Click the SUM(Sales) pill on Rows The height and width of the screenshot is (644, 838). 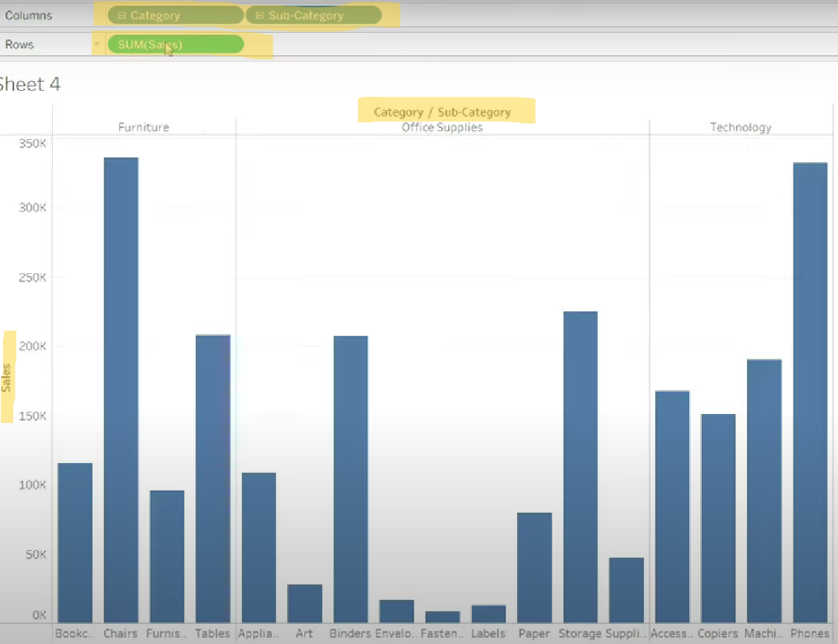click(x=176, y=44)
